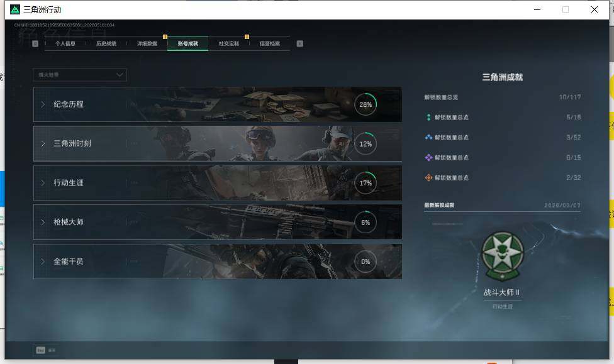This screenshot has width=614, height=364.
Task: Close the 三角洲行动 window
Action: tap(594, 9)
